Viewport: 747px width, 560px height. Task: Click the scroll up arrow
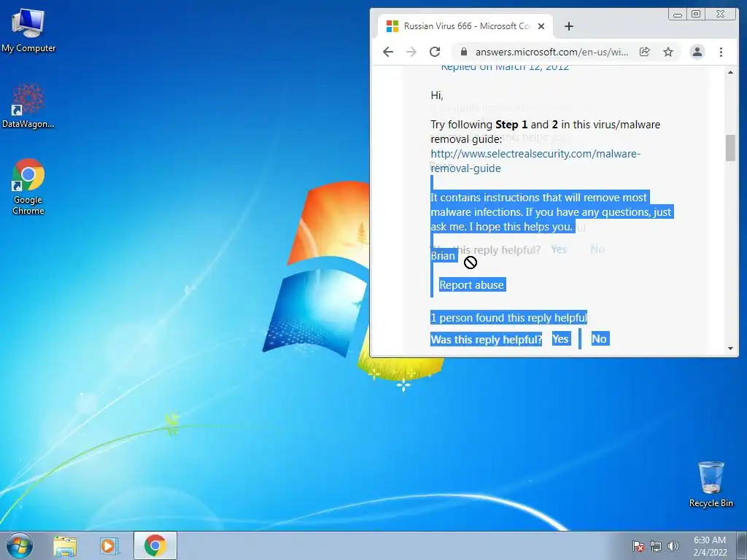(x=730, y=72)
